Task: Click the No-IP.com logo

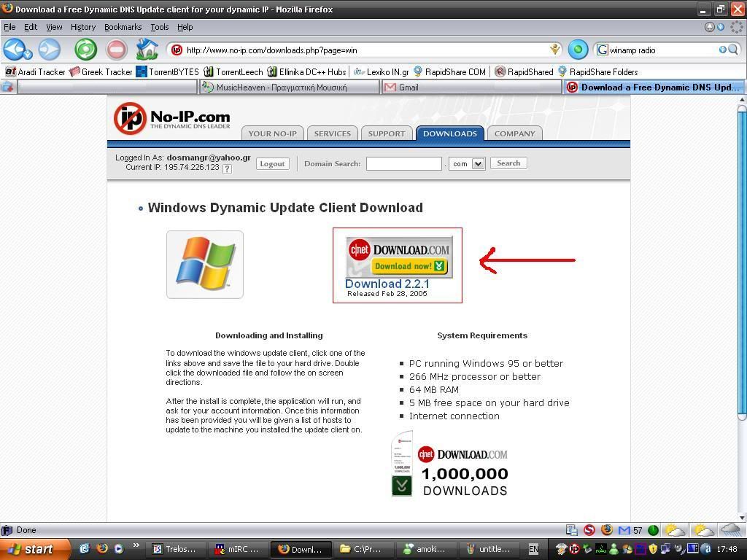Action: tap(172, 118)
